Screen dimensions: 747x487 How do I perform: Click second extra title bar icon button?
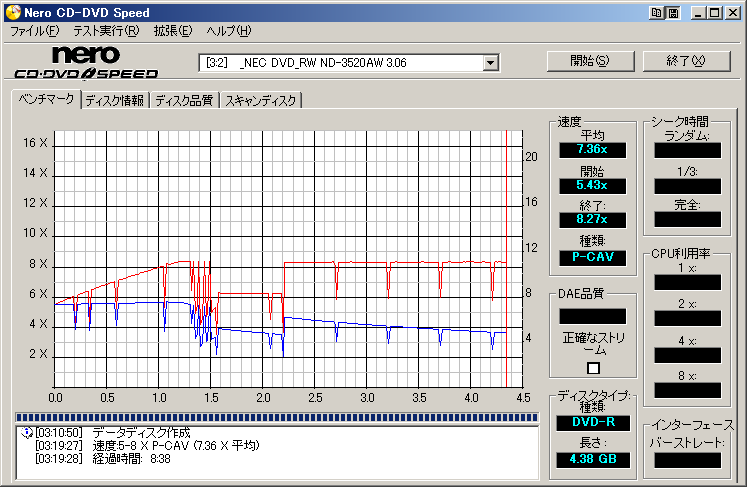[x=673, y=13]
